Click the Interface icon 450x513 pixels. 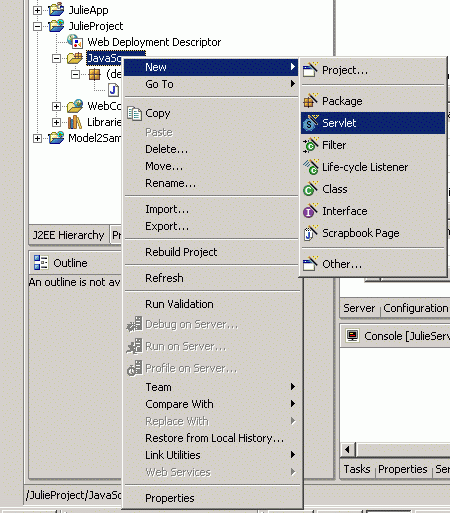pyautogui.click(x=310, y=211)
